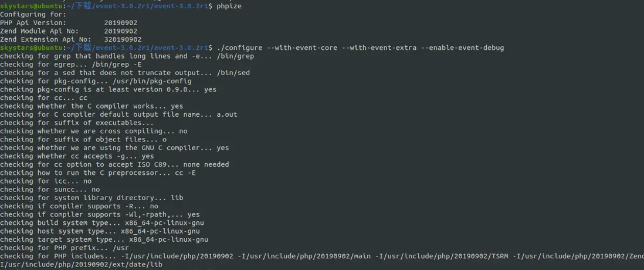Image resolution: width=644 pixels, height=270 pixels.
Task: Click the "checking target system type" line
Action: pyautogui.click(x=104, y=239)
